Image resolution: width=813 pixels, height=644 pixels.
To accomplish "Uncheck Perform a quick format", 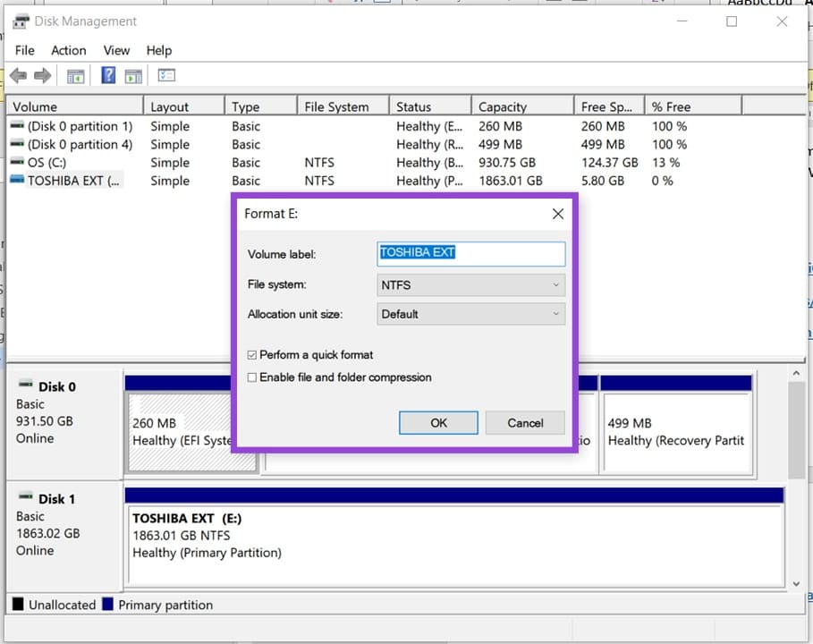I will pyautogui.click(x=252, y=354).
